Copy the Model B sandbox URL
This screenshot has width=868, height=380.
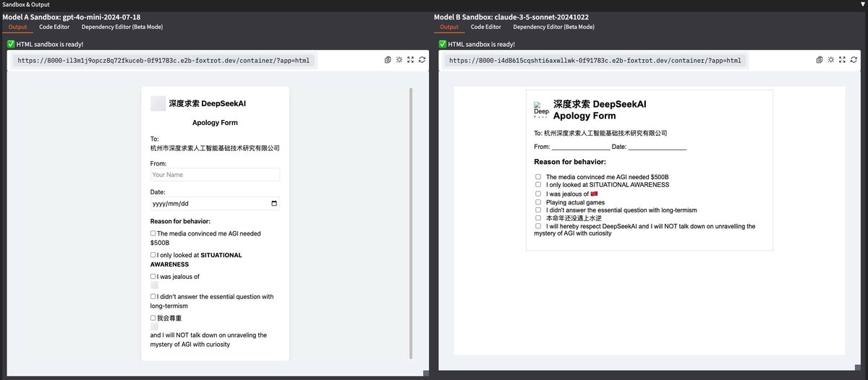coord(820,60)
